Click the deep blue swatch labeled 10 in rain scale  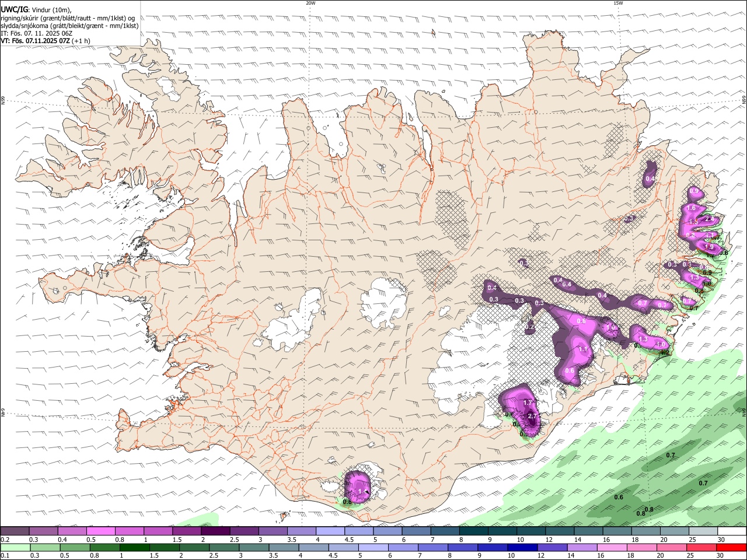pyautogui.click(x=522, y=548)
